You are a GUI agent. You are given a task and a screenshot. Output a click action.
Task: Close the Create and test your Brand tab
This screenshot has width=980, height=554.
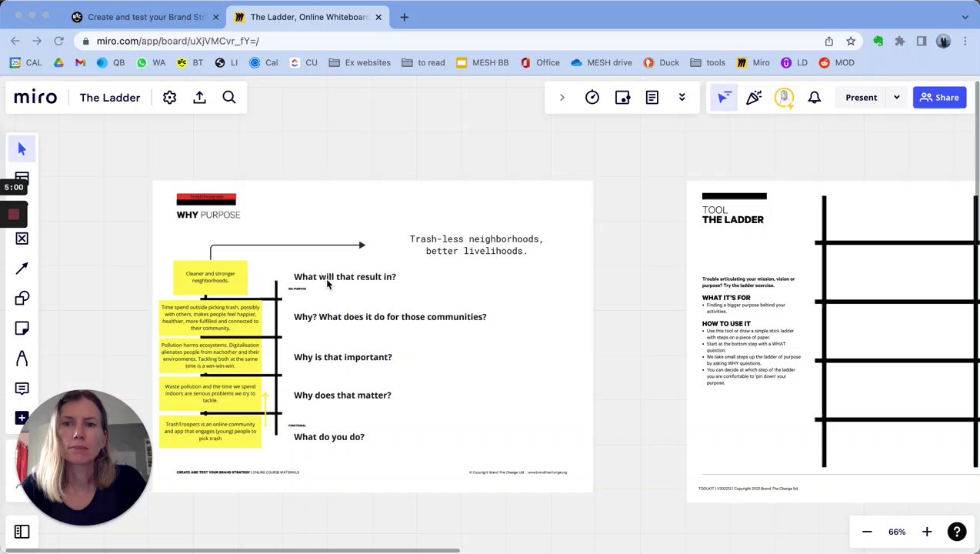click(x=216, y=17)
